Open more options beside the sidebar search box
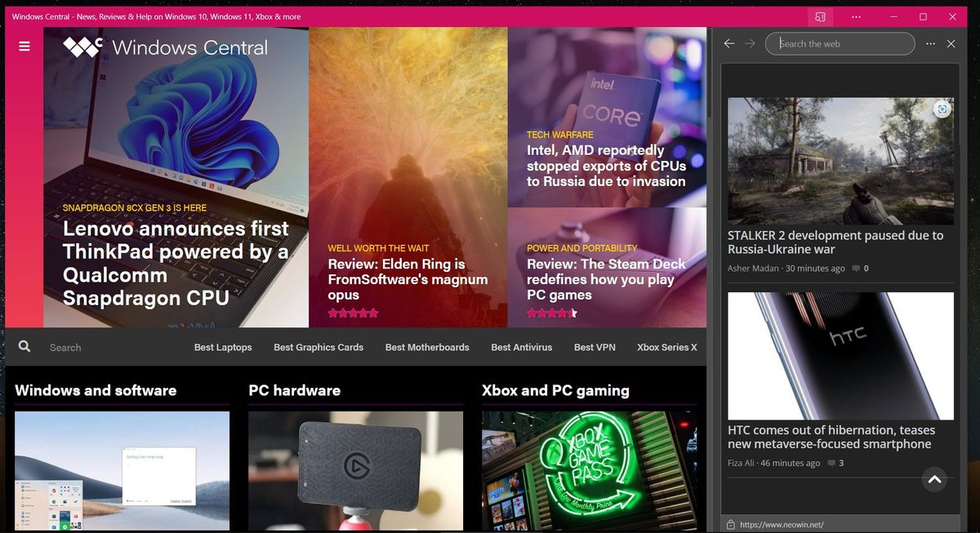The width and height of the screenshot is (980, 533). (x=930, y=43)
